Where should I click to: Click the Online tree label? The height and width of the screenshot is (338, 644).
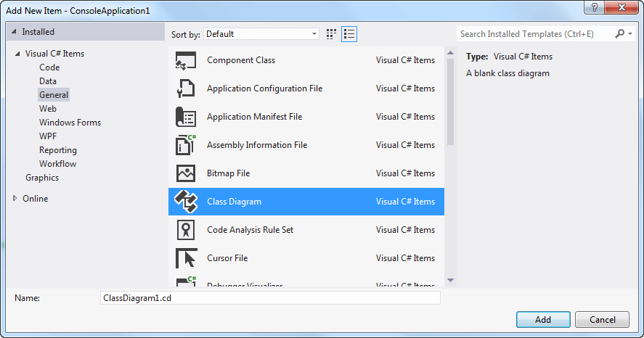tap(36, 199)
